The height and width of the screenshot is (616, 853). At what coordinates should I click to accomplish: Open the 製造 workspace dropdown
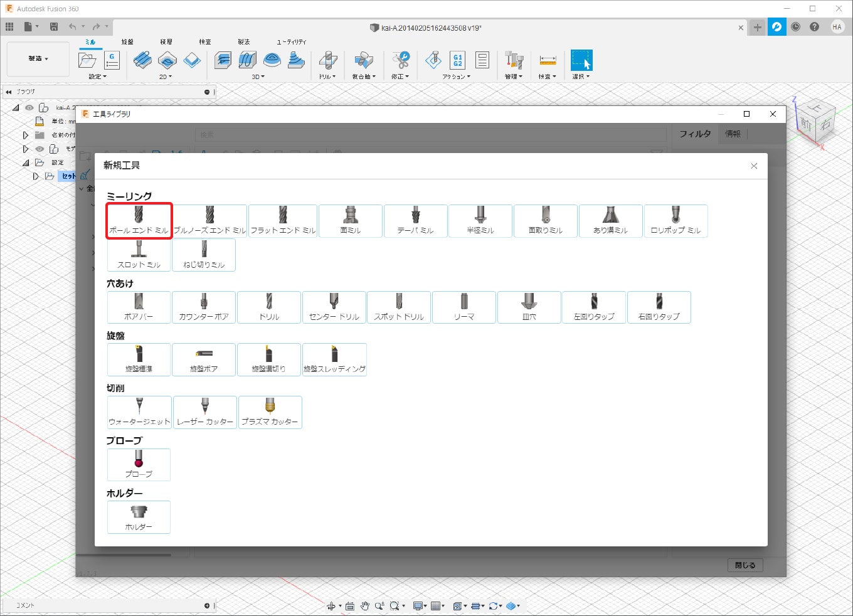click(x=38, y=59)
